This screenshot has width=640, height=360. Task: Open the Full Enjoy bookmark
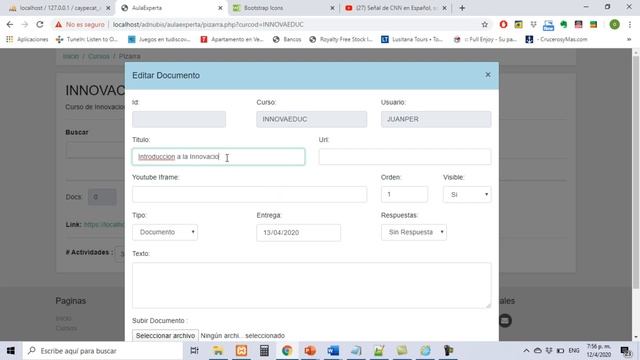485,39
